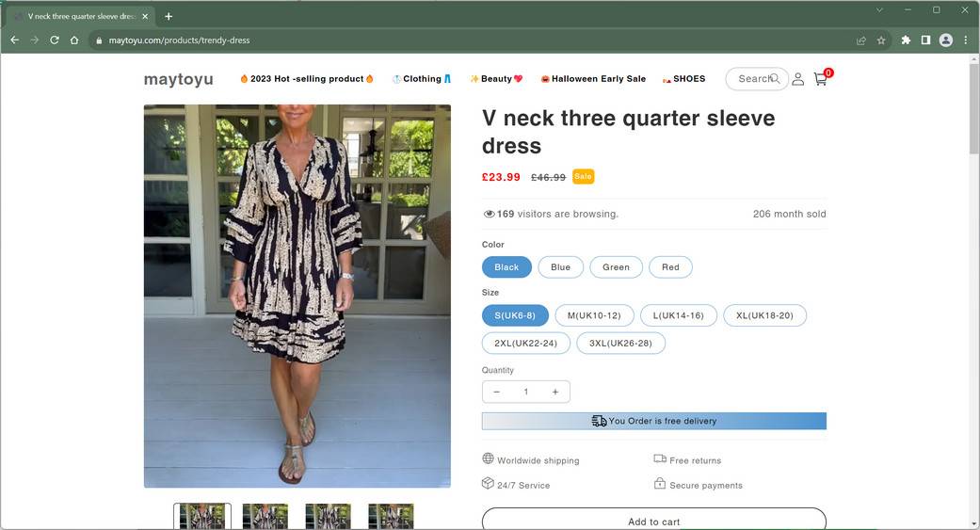The width and height of the screenshot is (980, 530).
Task: Reload the page
Action: click(x=55, y=40)
